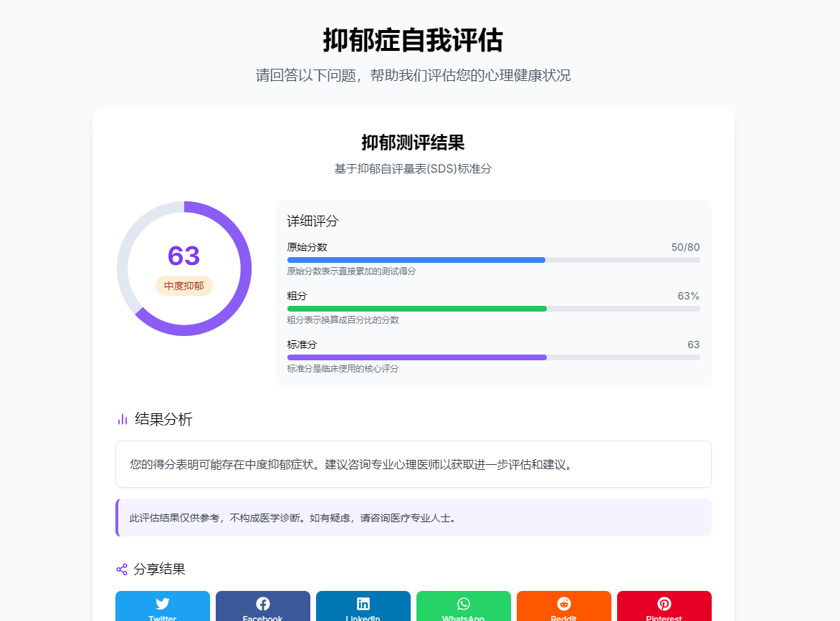Image resolution: width=840 pixels, height=621 pixels.
Task: Click the Reddit alien icon
Action: coord(563,604)
